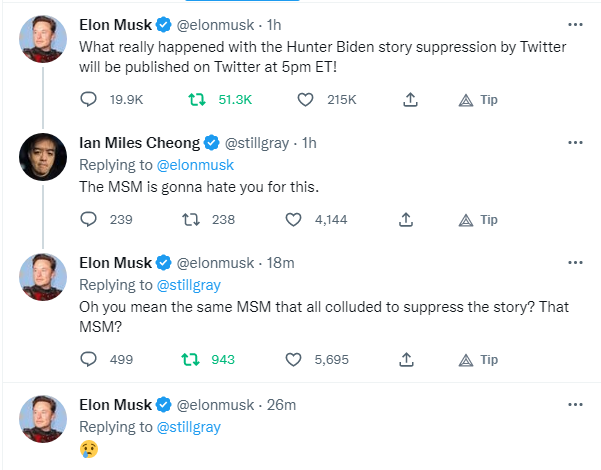The image size is (601, 470).
Task: Reply to Ian Miles Cheong's tweet
Action: tap(88, 220)
